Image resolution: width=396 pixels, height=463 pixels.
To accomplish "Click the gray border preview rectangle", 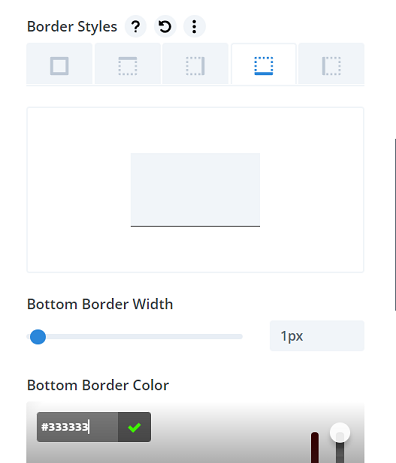I will tap(195, 190).
